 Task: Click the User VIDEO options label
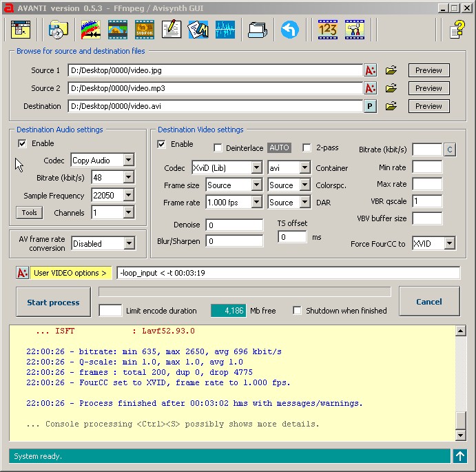tap(70, 273)
